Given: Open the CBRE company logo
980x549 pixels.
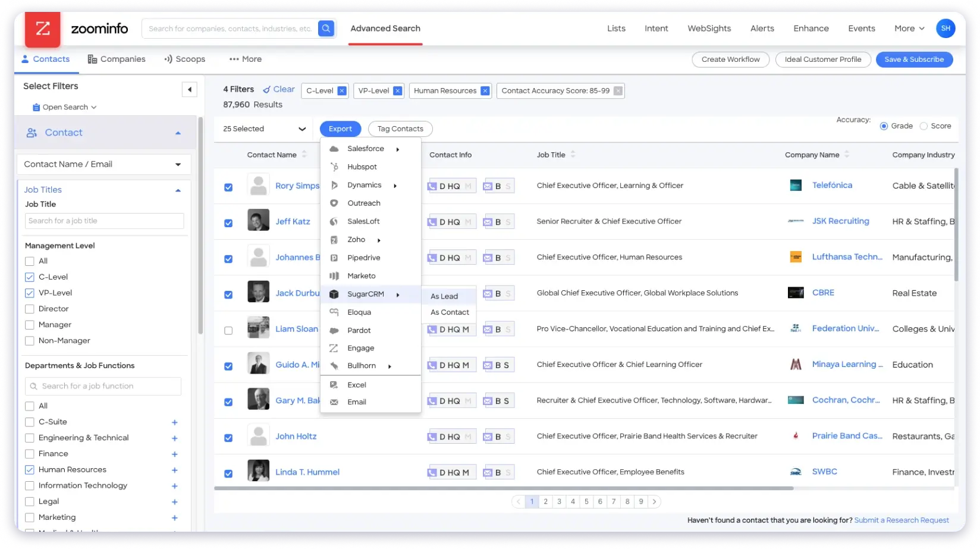Looking at the screenshot, I should click(x=796, y=293).
